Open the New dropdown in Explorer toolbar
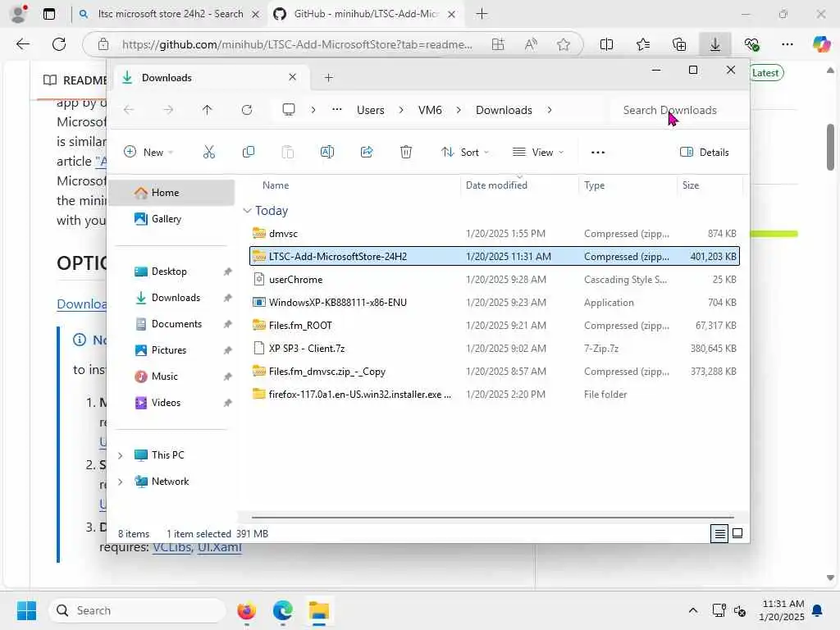Screen dimensions: 840x630 click(148, 152)
